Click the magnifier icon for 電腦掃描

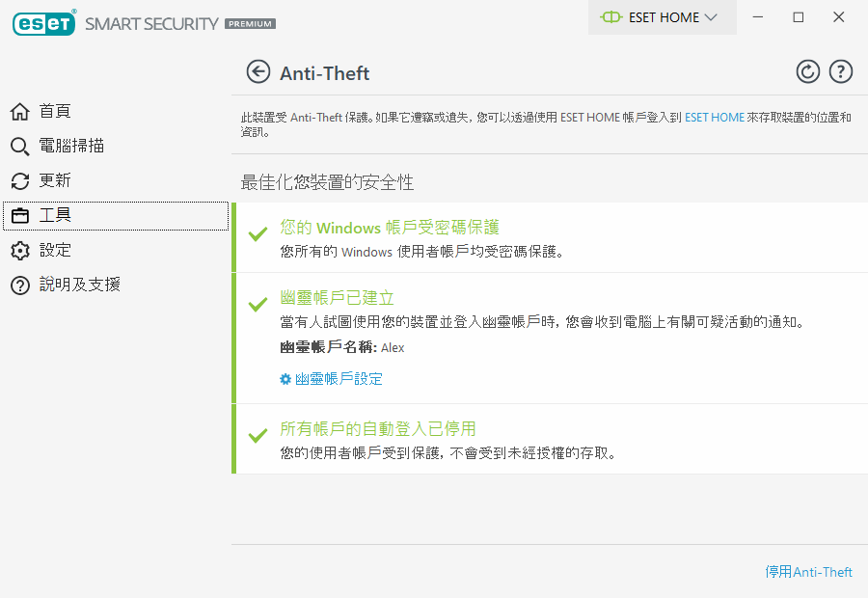pos(20,147)
